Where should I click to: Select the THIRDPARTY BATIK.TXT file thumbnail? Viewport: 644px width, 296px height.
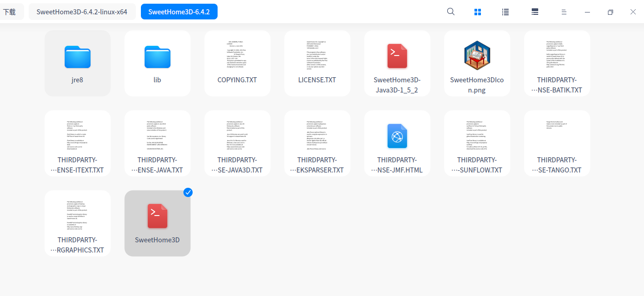coord(557,55)
